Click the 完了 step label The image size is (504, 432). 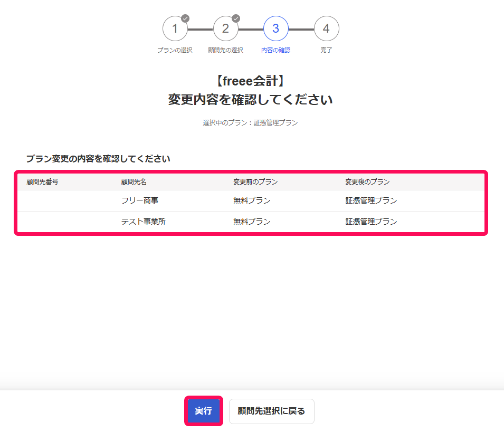point(326,50)
